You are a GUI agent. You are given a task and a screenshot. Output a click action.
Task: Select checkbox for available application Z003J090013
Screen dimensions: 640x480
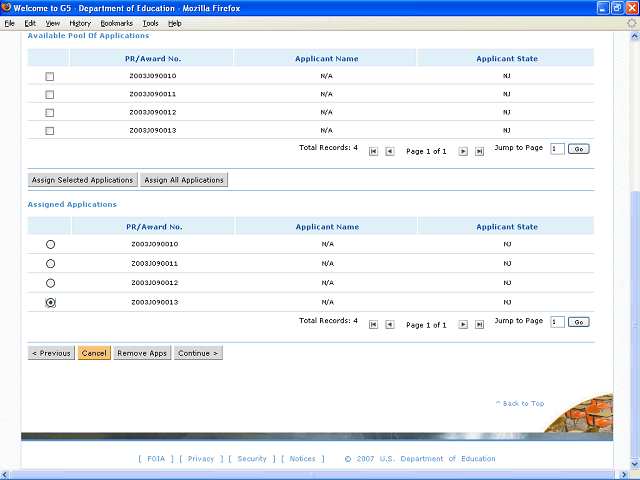[50, 131]
